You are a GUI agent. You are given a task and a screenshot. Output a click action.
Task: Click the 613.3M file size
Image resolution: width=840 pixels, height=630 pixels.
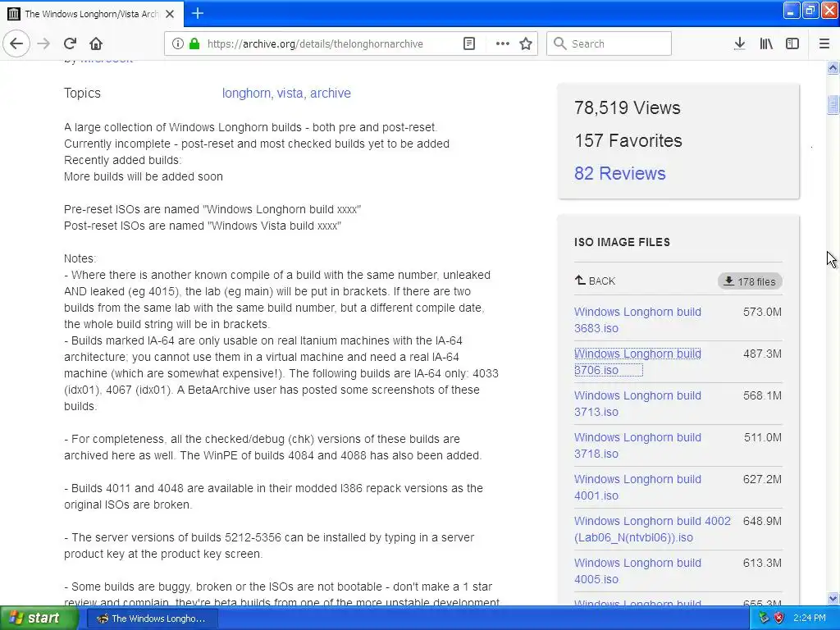click(762, 563)
